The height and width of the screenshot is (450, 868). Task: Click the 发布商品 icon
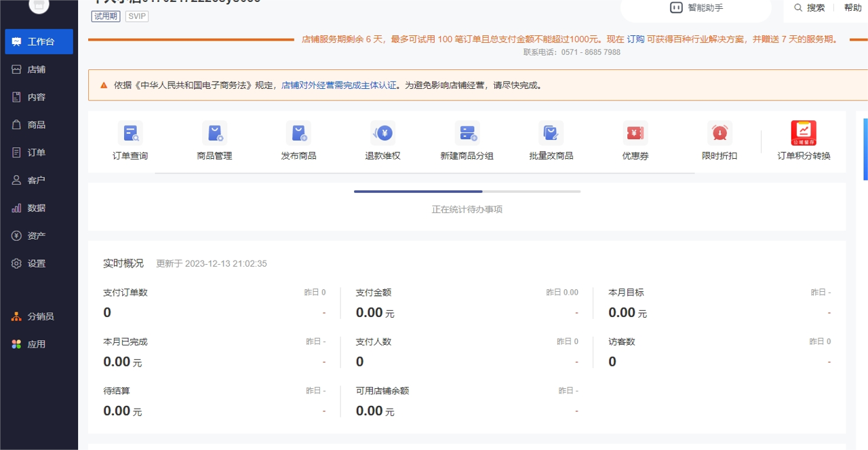point(298,133)
